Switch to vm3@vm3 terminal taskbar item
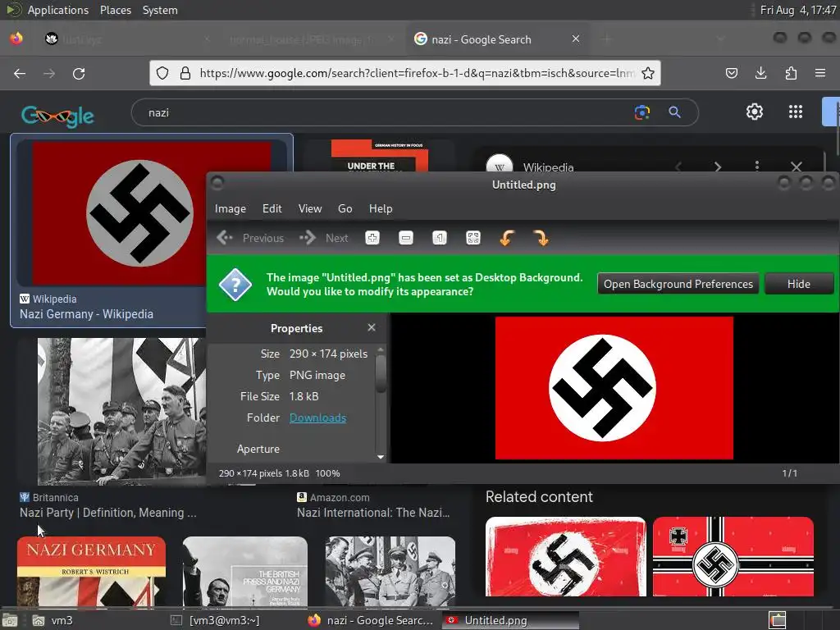The width and height of the screenshot is (840, 630). click(216, 620)
